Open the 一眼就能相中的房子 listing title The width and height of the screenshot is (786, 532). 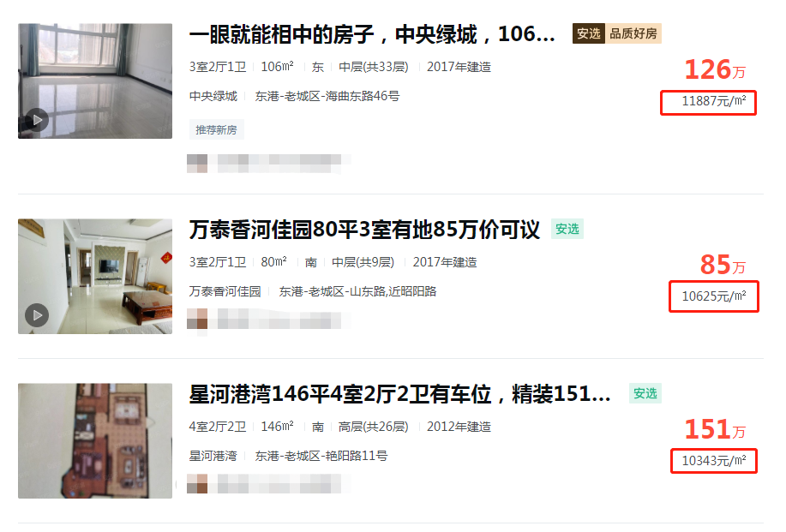pyautogui.click(x=372, y=34)
